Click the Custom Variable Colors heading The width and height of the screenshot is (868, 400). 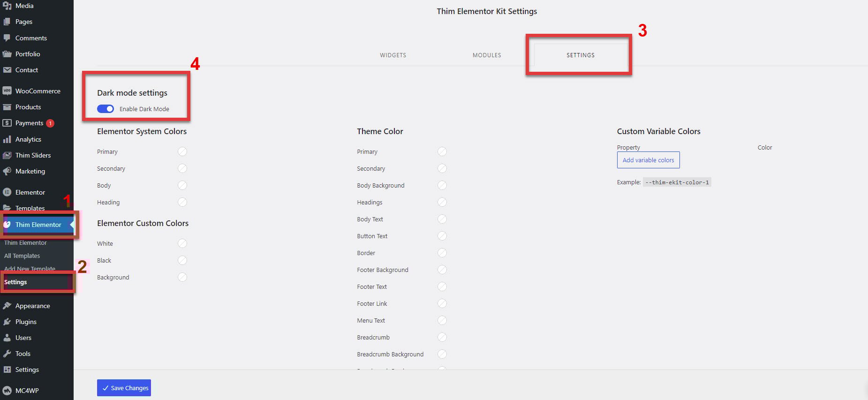click(658, 131)
